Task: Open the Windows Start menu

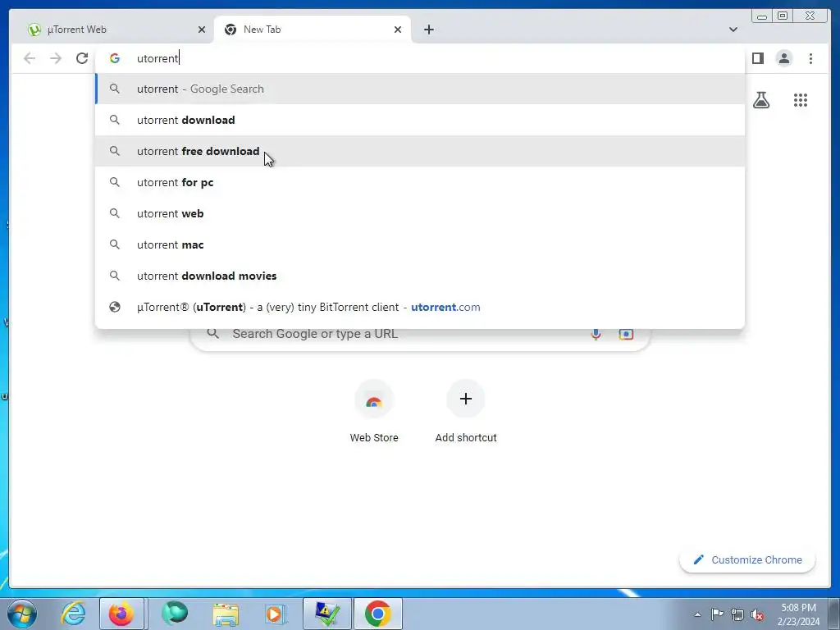Action: point(22,614)
